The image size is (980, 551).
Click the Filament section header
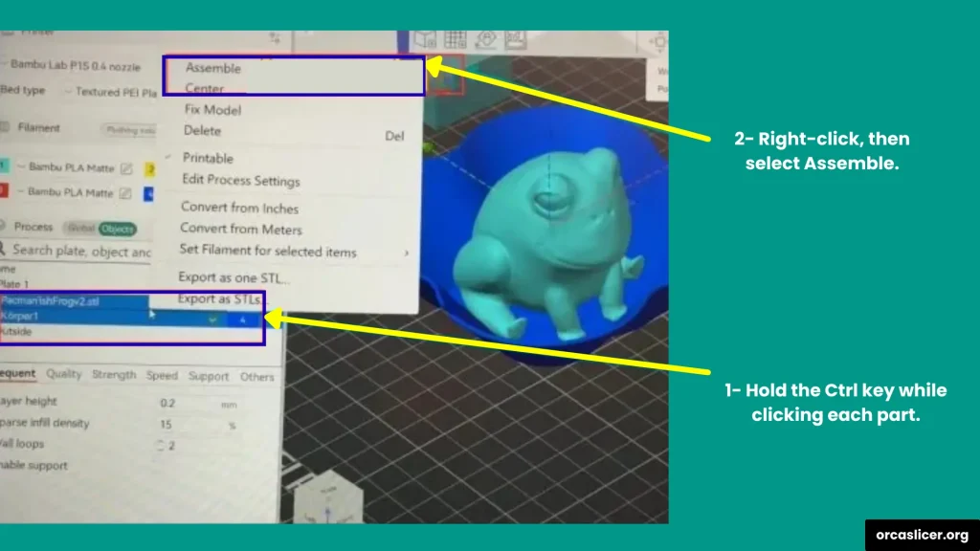(x=38, y=127)
